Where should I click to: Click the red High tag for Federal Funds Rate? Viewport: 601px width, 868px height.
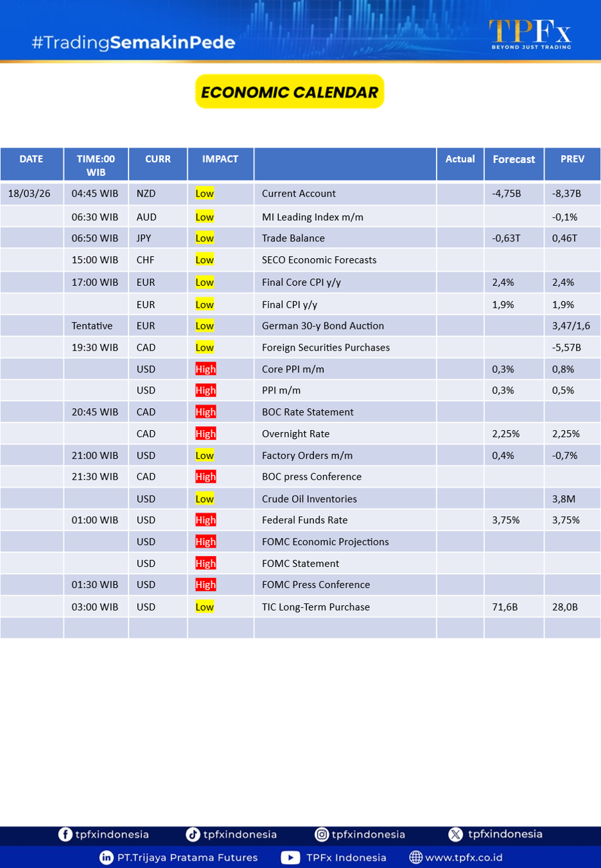(x=205, y=520)
